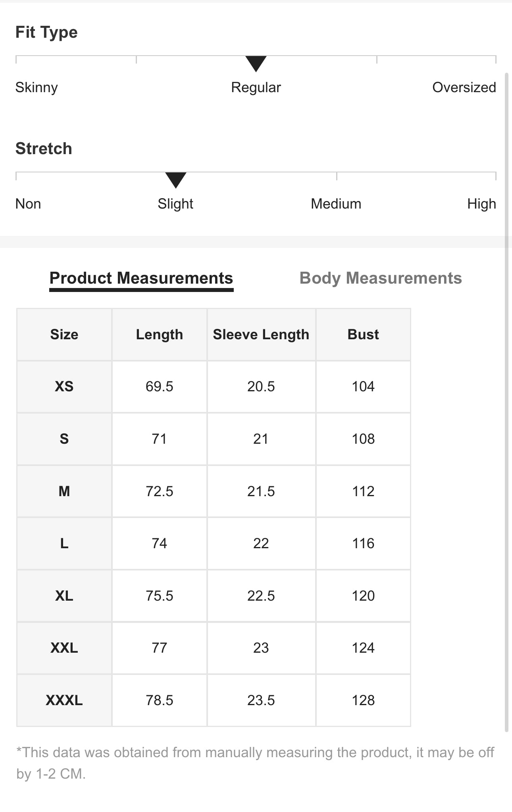The height and width of the screenshot is (812, 512).
Task: Click the Size column header cell
Action: (64, 334)
